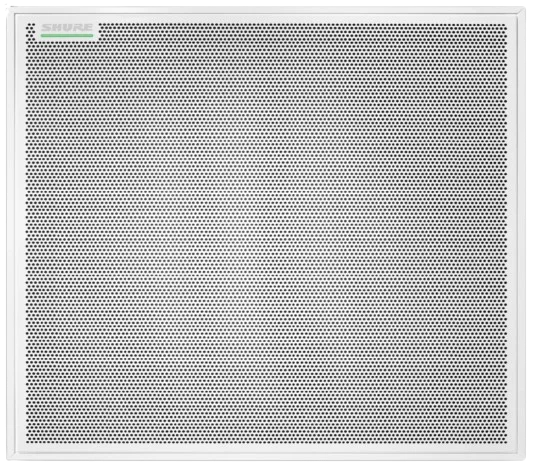Select the top edge of the frame
Screen dimensions: 534x467
(267, 11)
